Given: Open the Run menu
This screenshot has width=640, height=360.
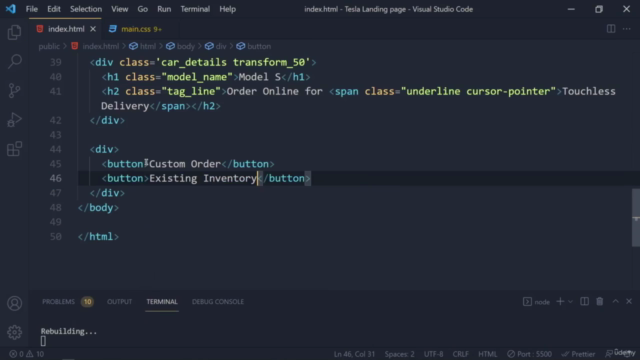Looking at the screenshot, I should 164,9.
